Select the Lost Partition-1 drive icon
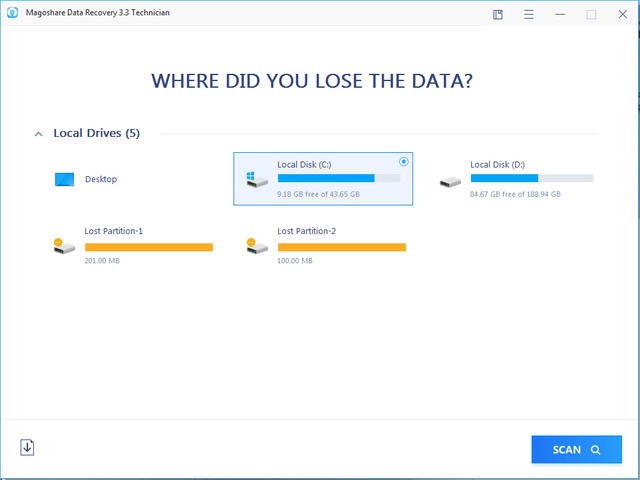Viewport: 640px width, 480px height. [x=64, y=246]
